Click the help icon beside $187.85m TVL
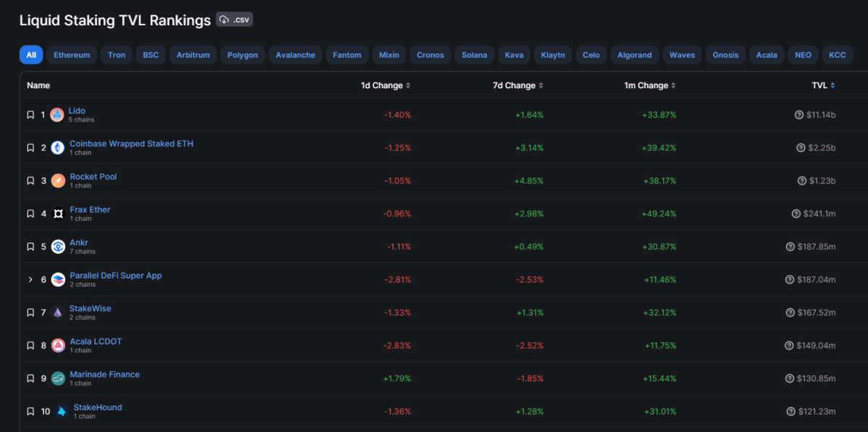The width and height of the screenshot is (868, 432). tap(790, 247)
